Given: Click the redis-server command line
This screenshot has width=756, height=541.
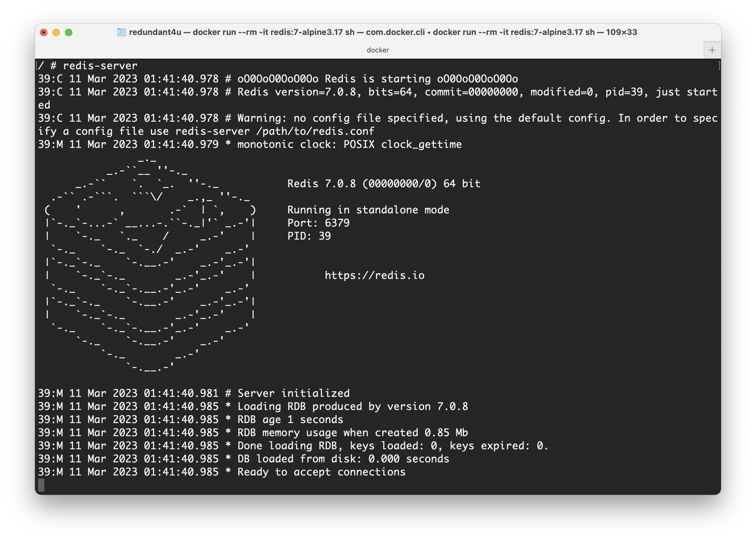Looking at the screenshot, I should (x=88, y=66).
